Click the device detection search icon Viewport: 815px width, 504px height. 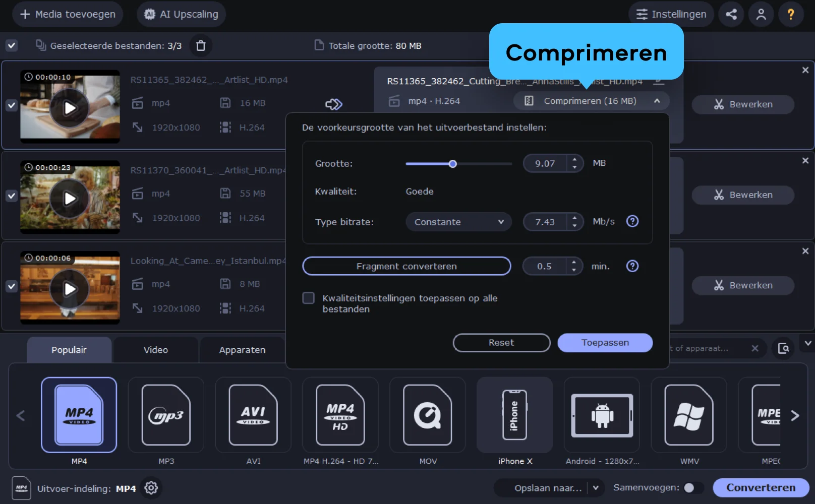pyautogui.click(x=783, y=348)
